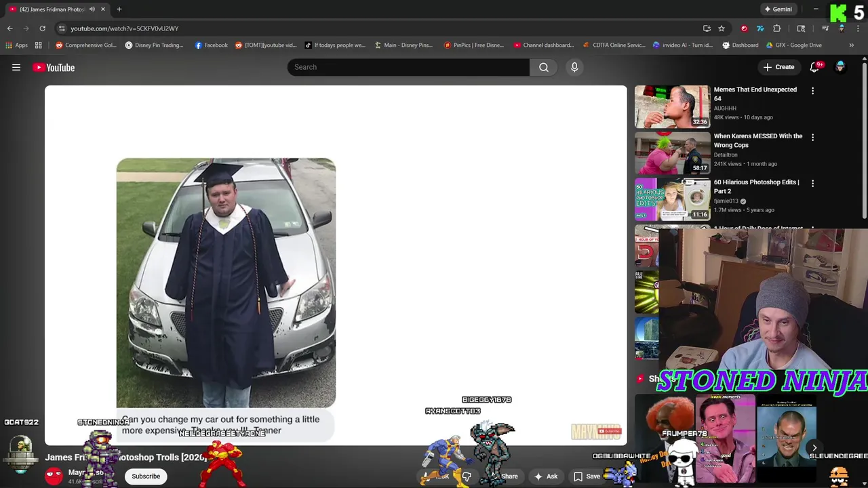Screen dimensions: 868x488
Task: Click the video player area
Action: (336, 265)
